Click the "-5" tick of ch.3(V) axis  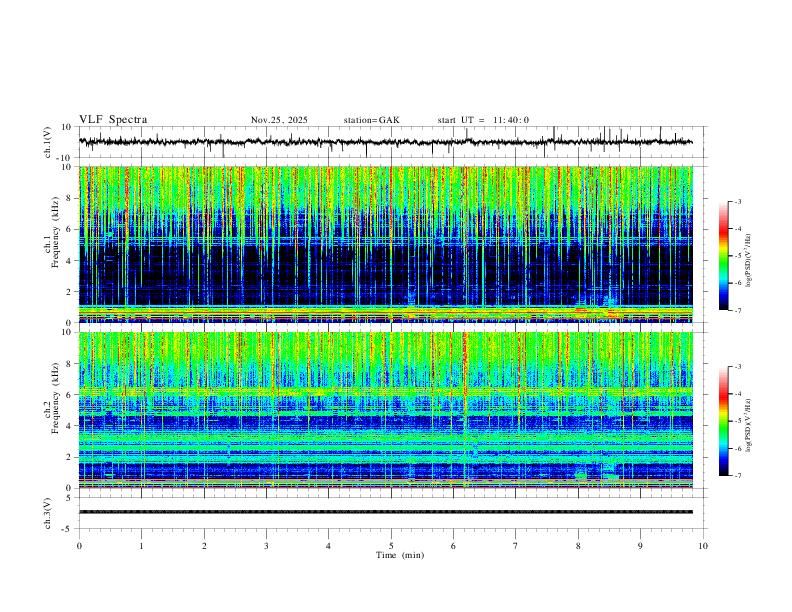(68, 529)
